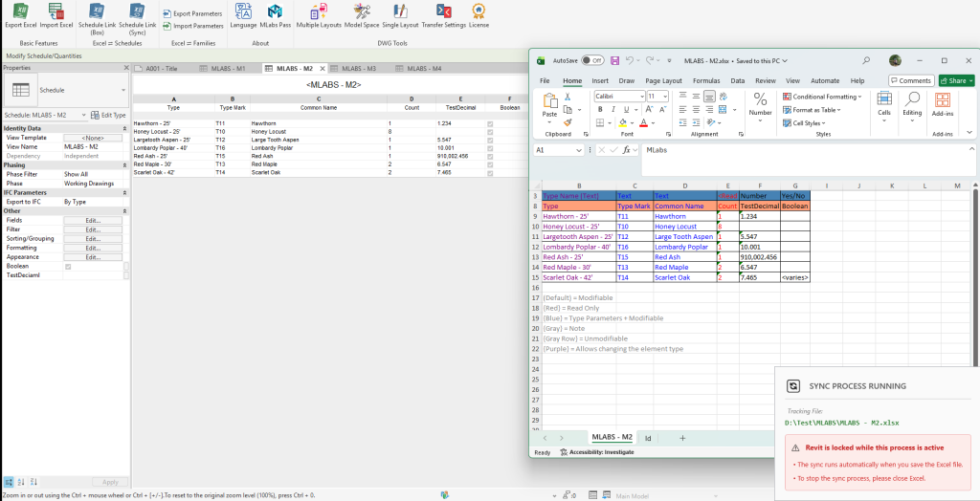
Task: Click the Comments button in Excel
Action: click(x=911, y=80)
